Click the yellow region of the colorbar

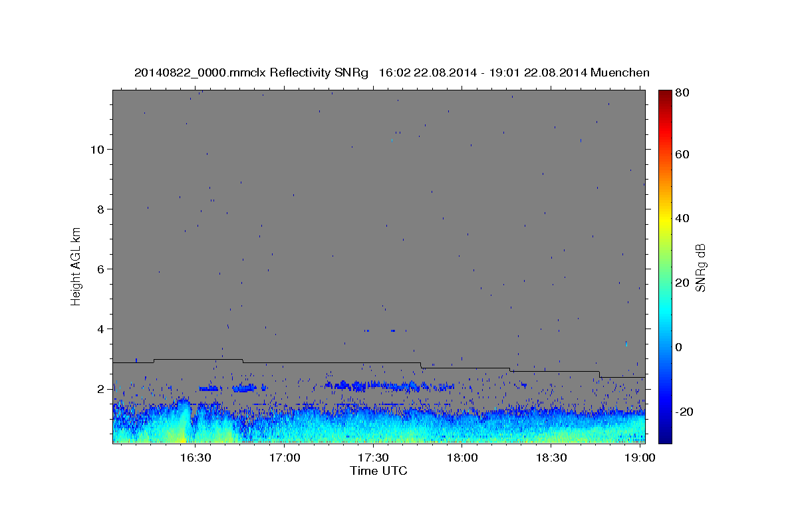coord(665,219)
